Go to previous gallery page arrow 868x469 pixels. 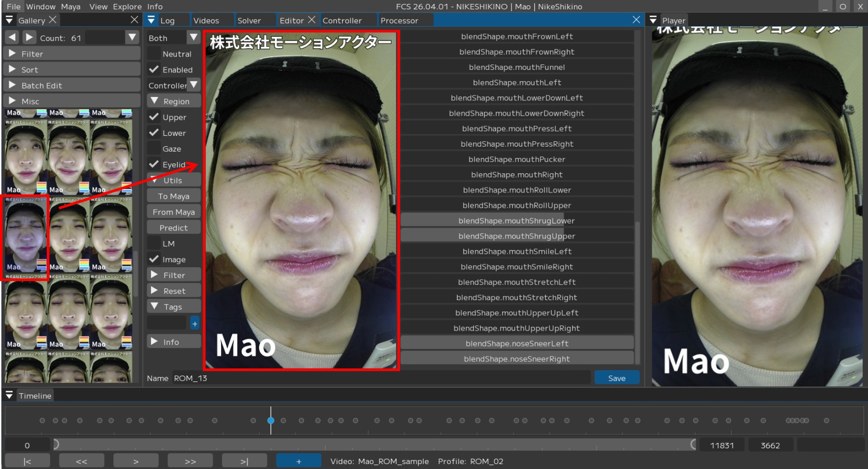point(12,37)
